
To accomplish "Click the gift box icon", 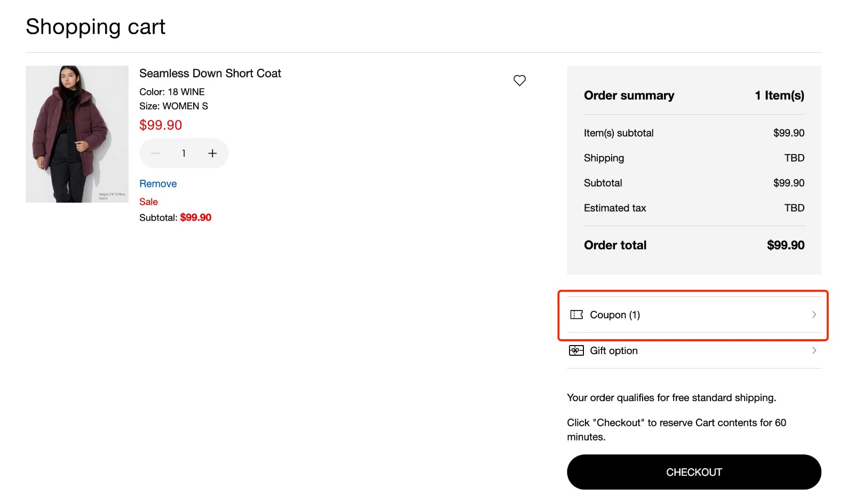I will tap(576, 350).
